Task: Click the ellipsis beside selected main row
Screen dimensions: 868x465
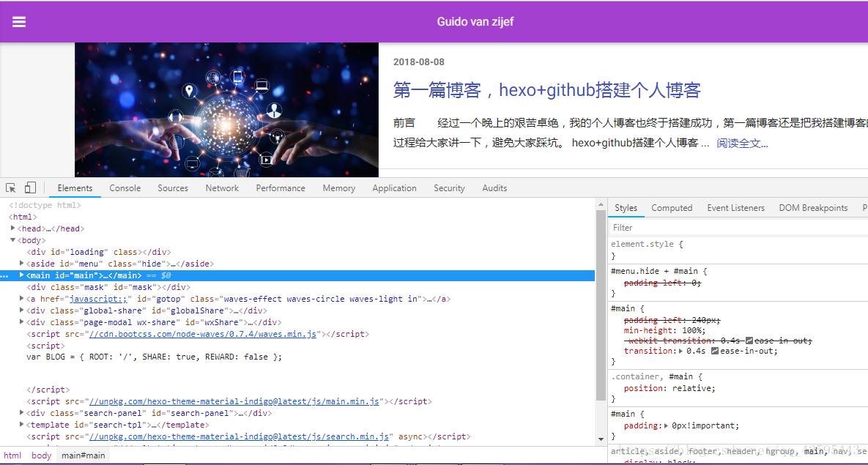Action: tap(4, 275)
